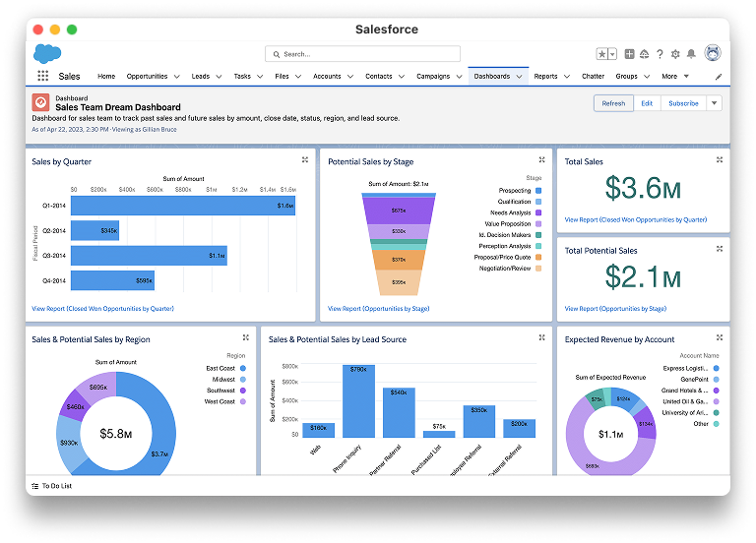This screenshot has width=756, height=543.
Task: Click the Other legend swatch in Expected Revenue
Action: (716, 424)
